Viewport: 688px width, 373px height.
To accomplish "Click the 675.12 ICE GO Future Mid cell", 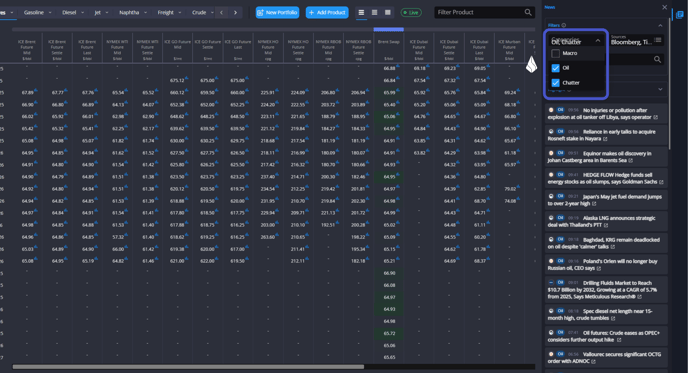I will coord(177,81).
